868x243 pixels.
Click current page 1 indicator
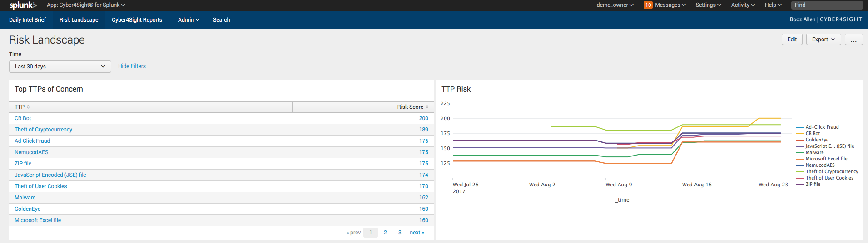(371, 233)
